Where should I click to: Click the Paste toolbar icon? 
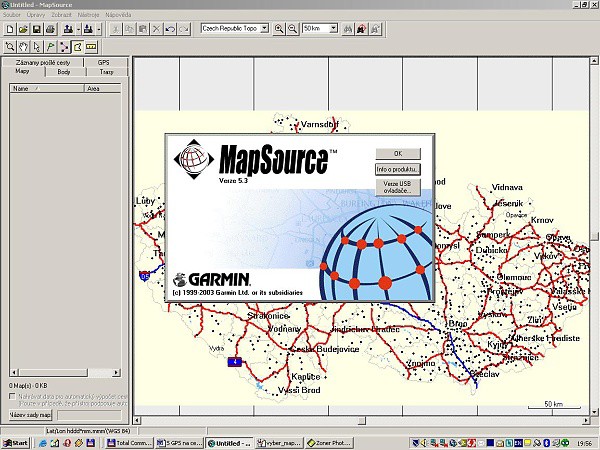[x=143, y=29]
